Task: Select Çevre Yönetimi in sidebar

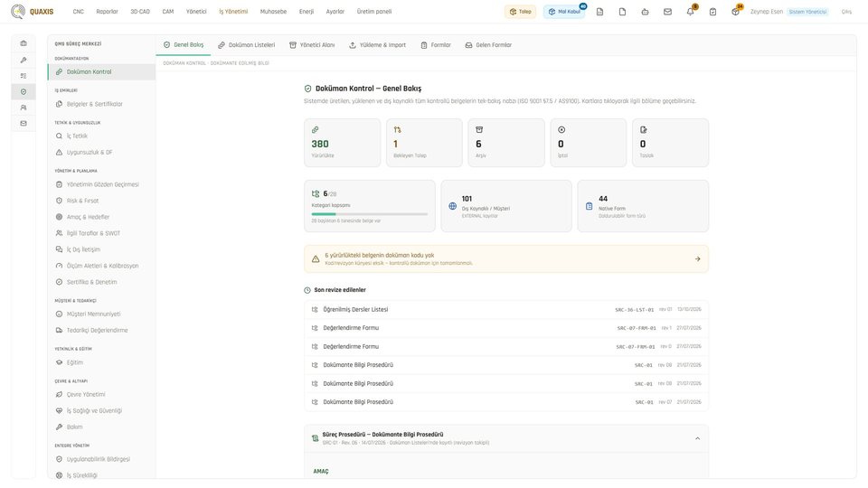Action: tap(101, 395)
